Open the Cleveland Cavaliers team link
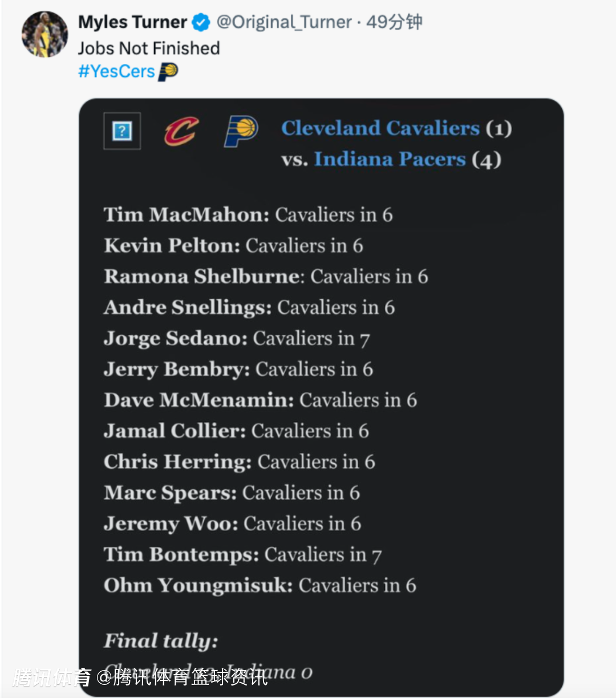This screenshot has height=698, width=616. coord(380,128)
